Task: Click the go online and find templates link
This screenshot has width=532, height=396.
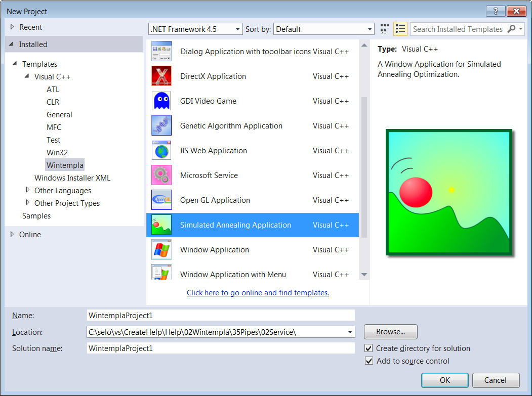Action: [258, 293]
